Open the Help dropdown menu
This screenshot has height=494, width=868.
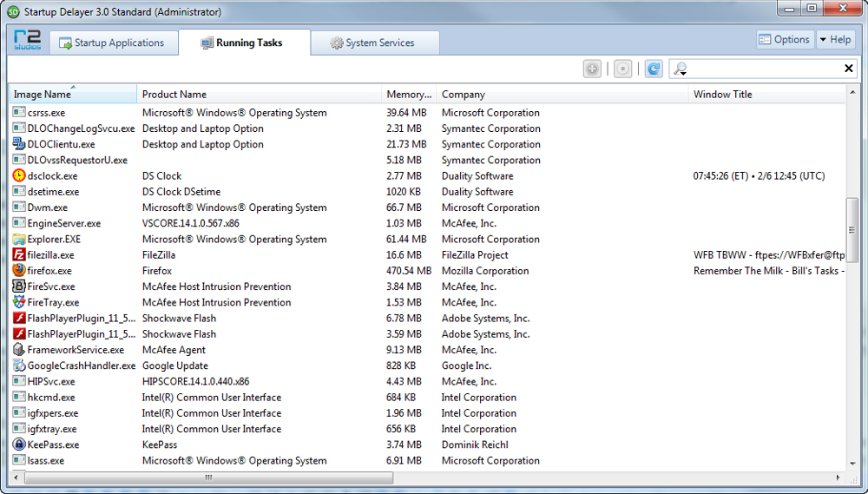pyautogui.click(x=835, y=39)
